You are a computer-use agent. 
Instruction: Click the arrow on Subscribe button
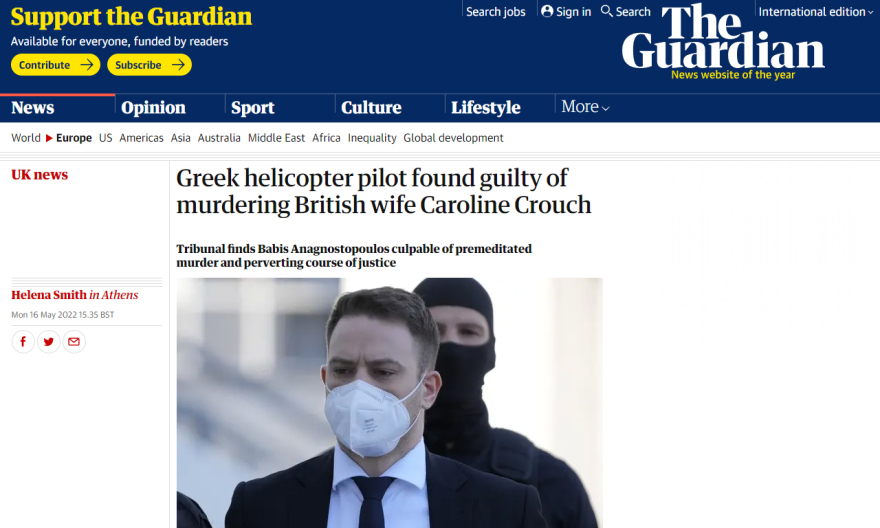click(178, 65)
